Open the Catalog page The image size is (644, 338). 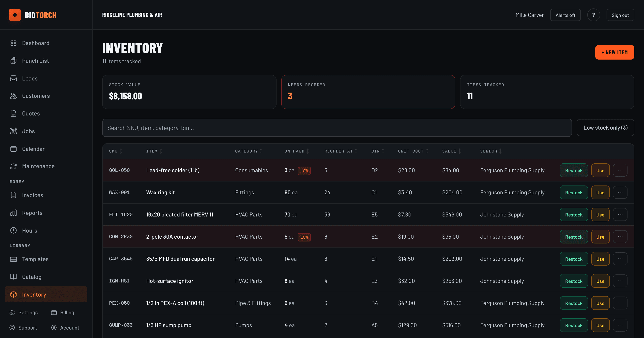46,277
